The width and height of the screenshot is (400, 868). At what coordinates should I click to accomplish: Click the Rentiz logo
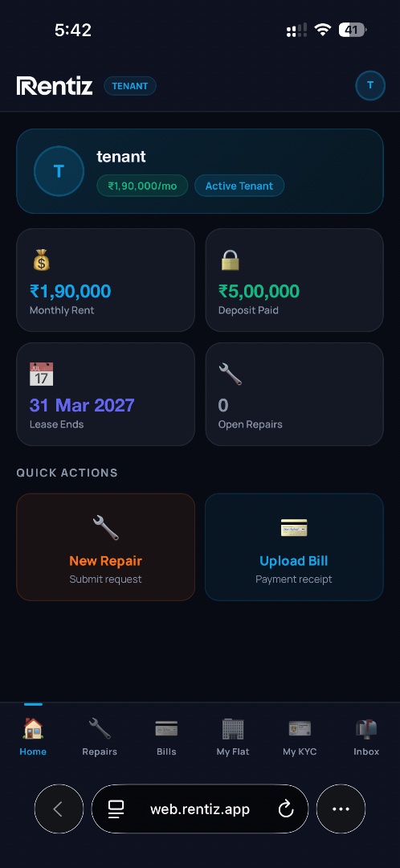point(55,86)
